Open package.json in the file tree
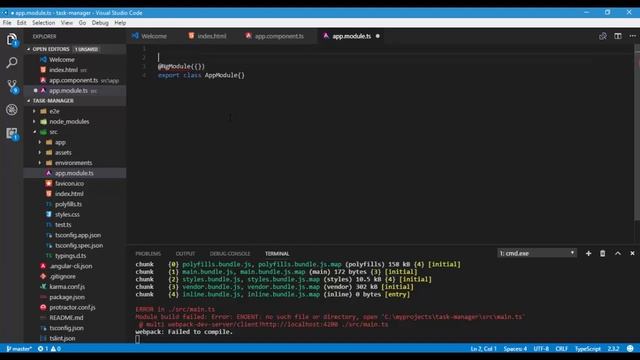This screenshot has width=640, height=360. (x=67, y=297)
